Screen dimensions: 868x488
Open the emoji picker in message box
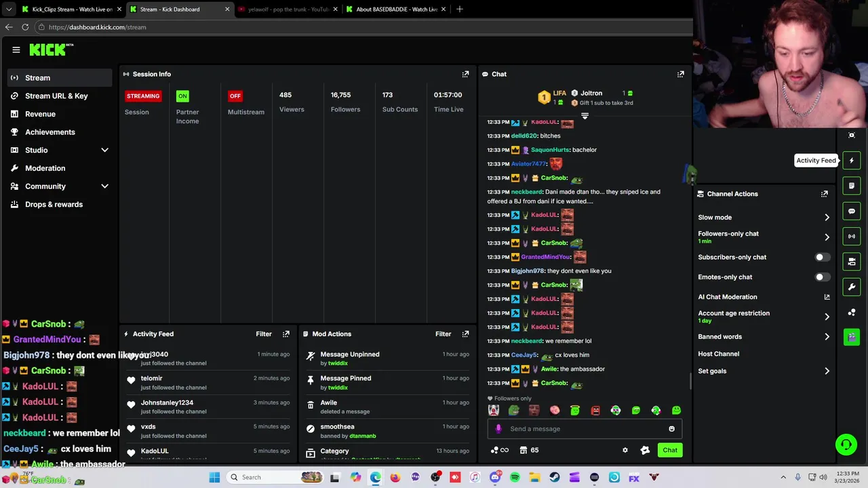[671, 428]
